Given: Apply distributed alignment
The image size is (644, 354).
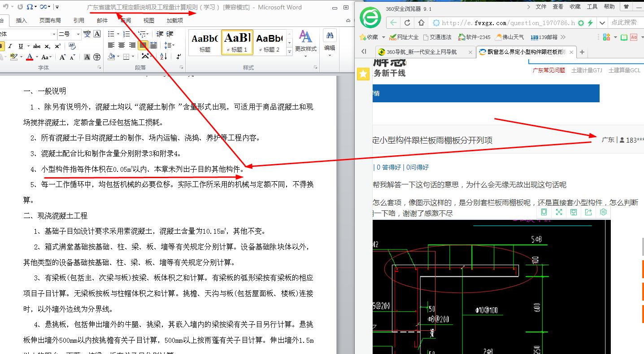Looking at the screenshot, I should (153, 45).
